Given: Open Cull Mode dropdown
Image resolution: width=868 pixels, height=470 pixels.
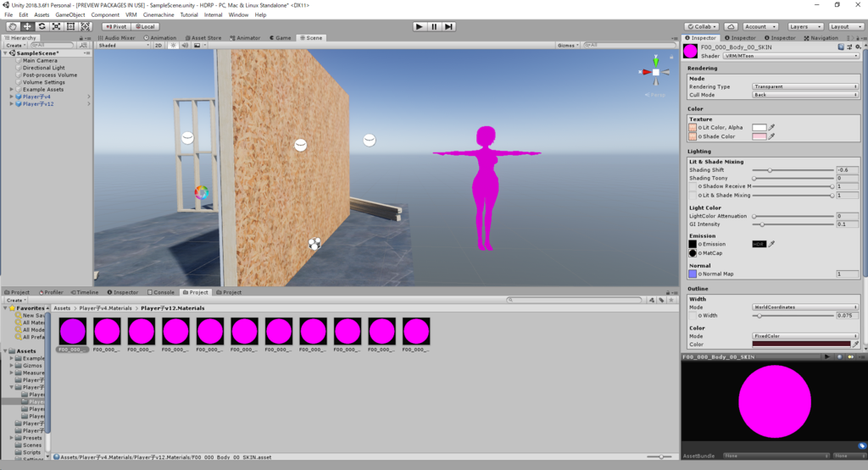Looking at the screenshot, I should 805,95.
